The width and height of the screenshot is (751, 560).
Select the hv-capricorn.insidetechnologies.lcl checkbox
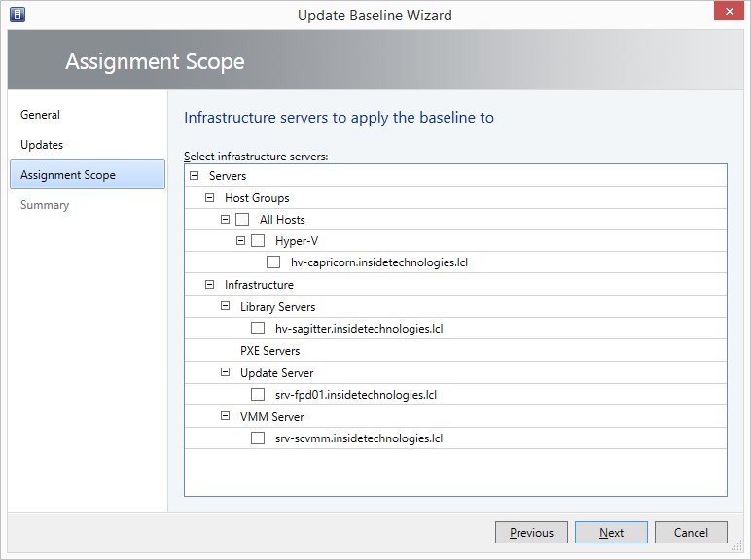pos(273,262)
